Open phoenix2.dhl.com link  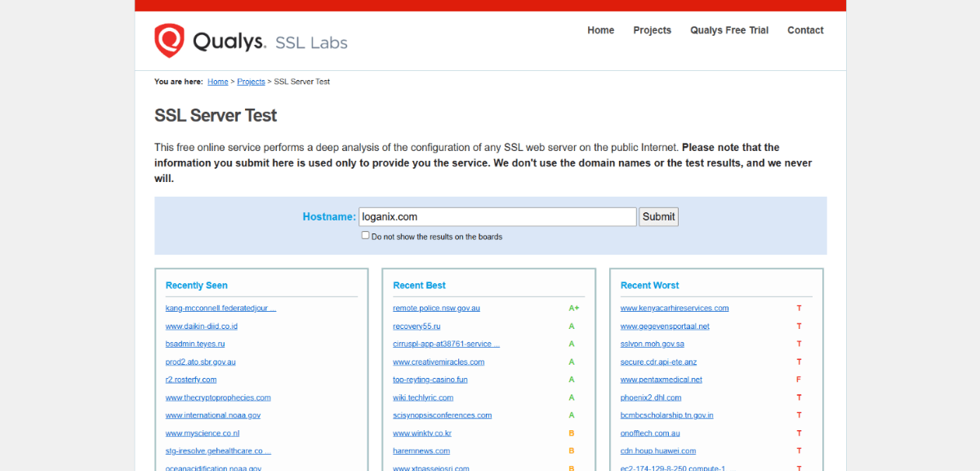click(x=651, y=398)
